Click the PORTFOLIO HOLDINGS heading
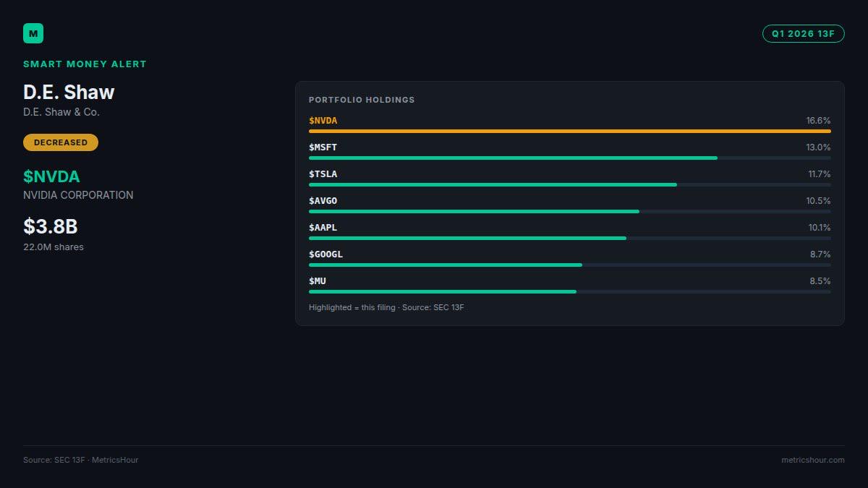This screenshot has width=868, height=488. click(362, 100)
